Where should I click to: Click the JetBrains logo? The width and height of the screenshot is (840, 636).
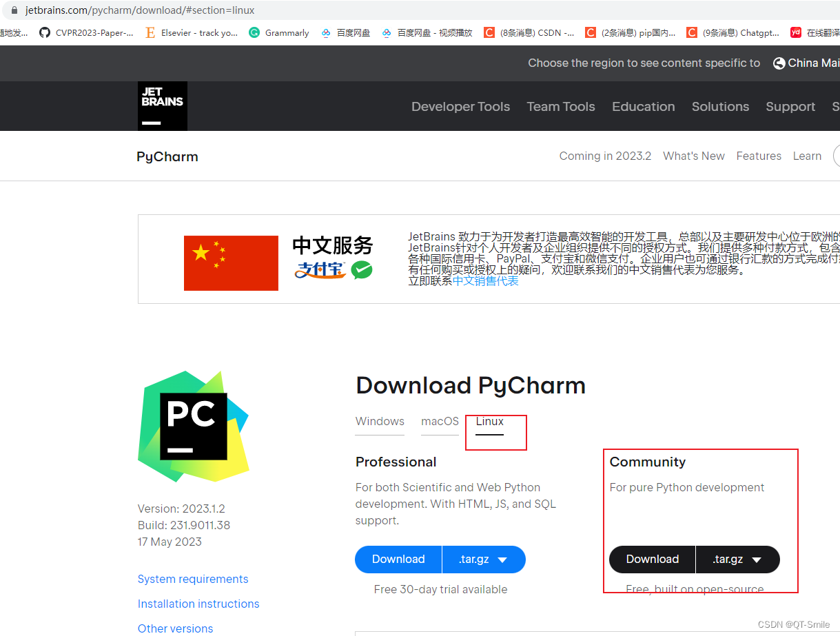163,106
